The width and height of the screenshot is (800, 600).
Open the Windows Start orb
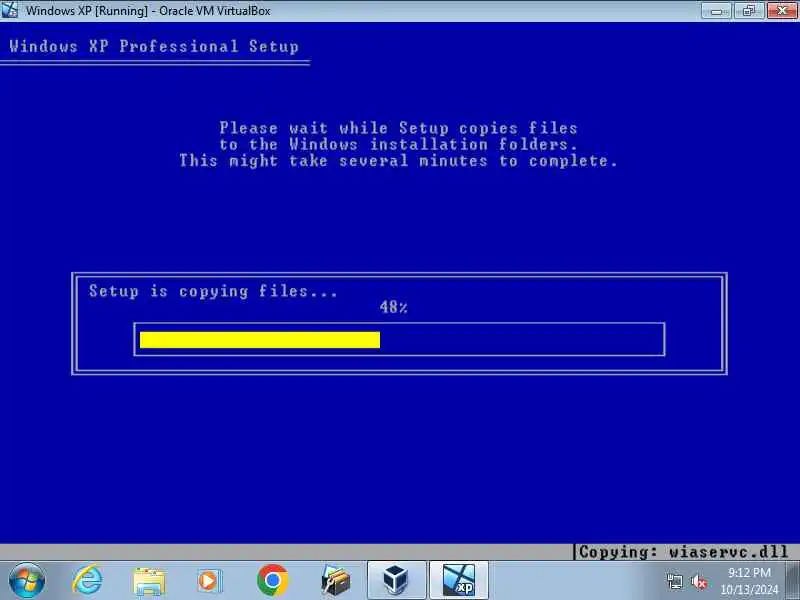coord(27,581)
